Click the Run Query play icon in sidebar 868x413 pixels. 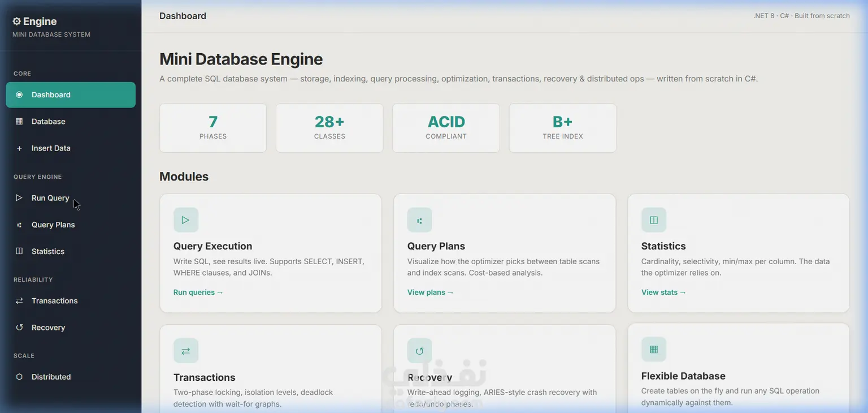[x=19, y=198]
